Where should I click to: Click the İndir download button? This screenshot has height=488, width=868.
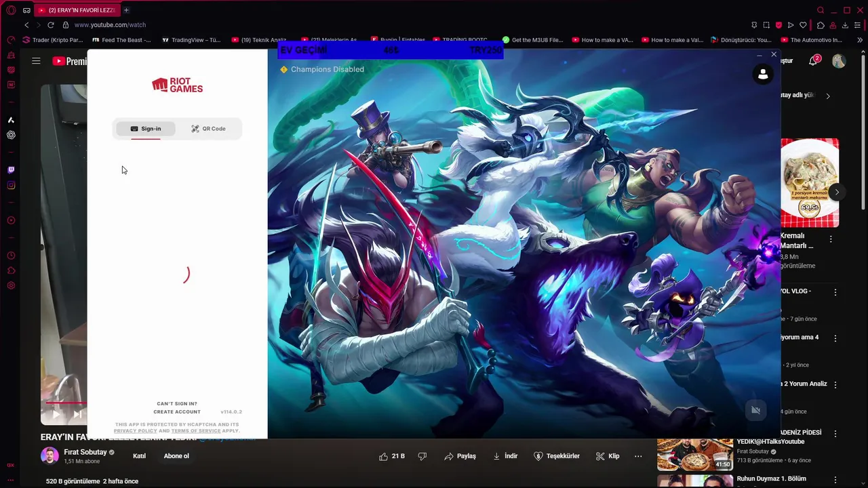505,456
